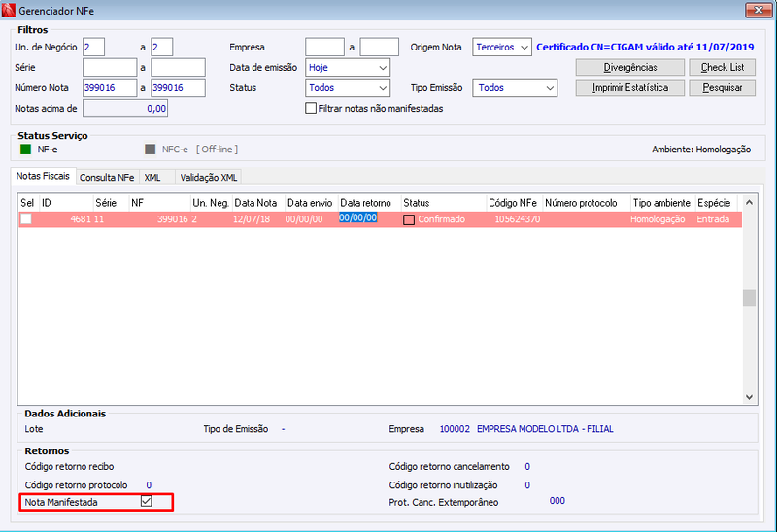
Task: Close the Gerenciador NFe window
Action: tap(759, 10)
